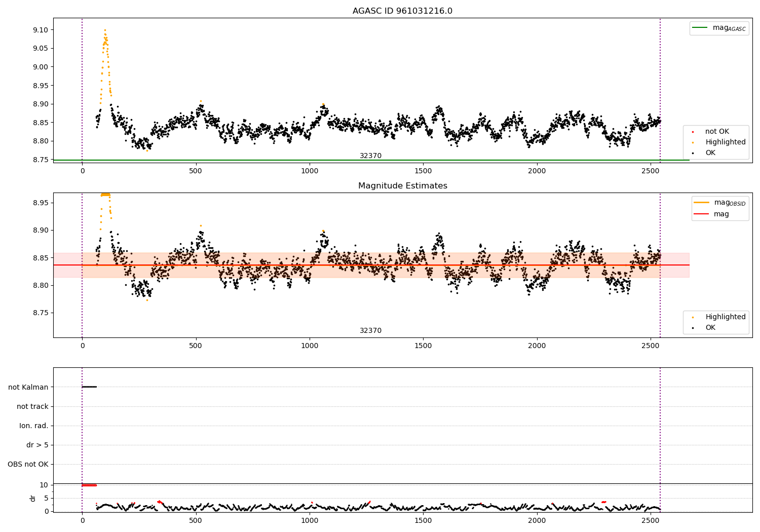Click the 8.75 y-tick label in Magnitude Estimates plot
Image resolution: width=760 pixels, height=532 pixels.
[40, 313]
